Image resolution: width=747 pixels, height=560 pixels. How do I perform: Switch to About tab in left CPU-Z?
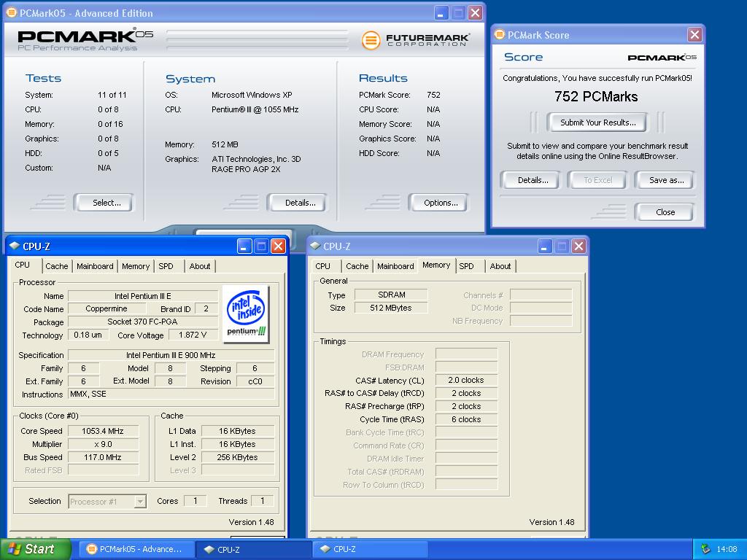(x=200, y=266)
